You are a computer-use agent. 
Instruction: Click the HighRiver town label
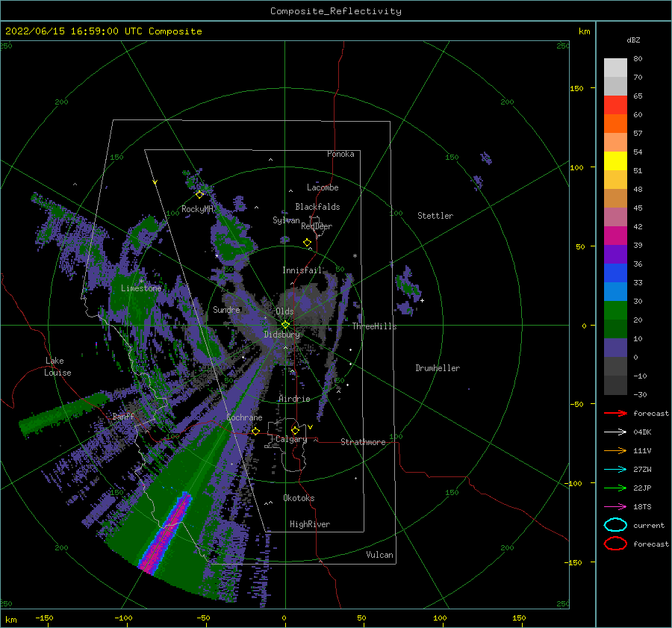(x=309, y=524)
